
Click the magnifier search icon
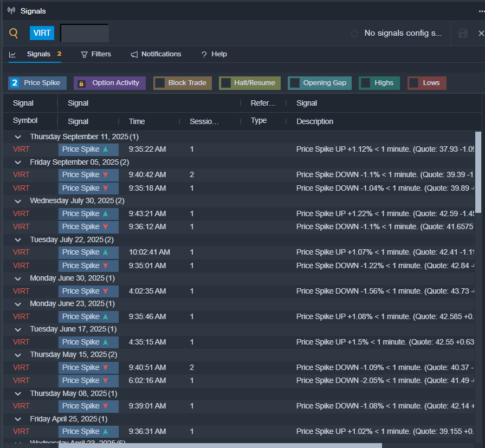click(x=14, y=33)
